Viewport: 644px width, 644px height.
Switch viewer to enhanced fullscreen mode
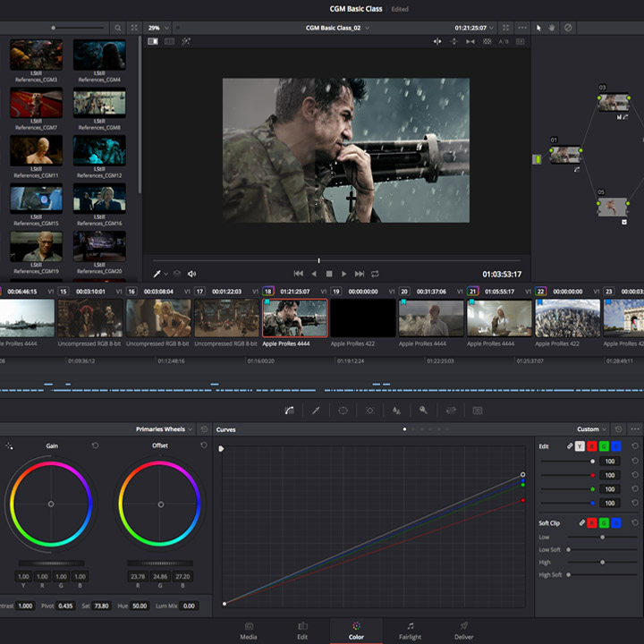point(505,28)
